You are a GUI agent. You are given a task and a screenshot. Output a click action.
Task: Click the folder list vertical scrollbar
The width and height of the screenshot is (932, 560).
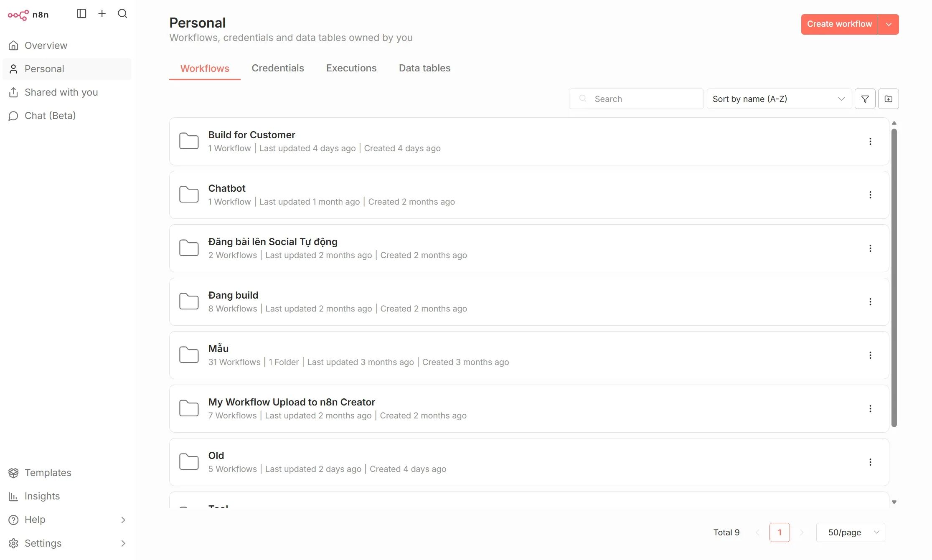pos(894,276)
